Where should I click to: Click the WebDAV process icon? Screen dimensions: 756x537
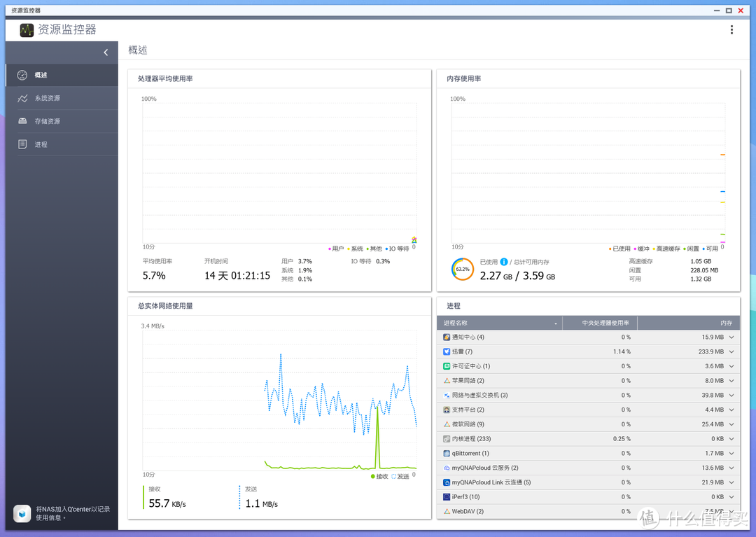[x=447, y=512]
